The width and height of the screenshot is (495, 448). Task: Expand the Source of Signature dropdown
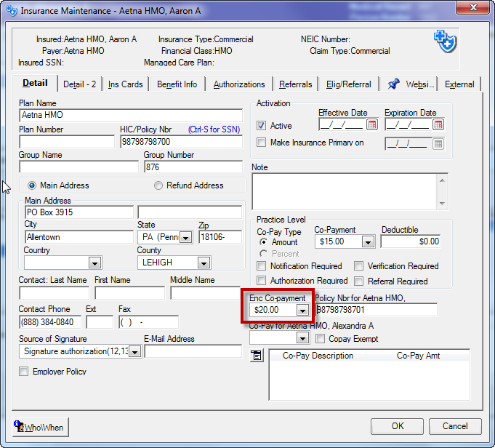point(134,351)
